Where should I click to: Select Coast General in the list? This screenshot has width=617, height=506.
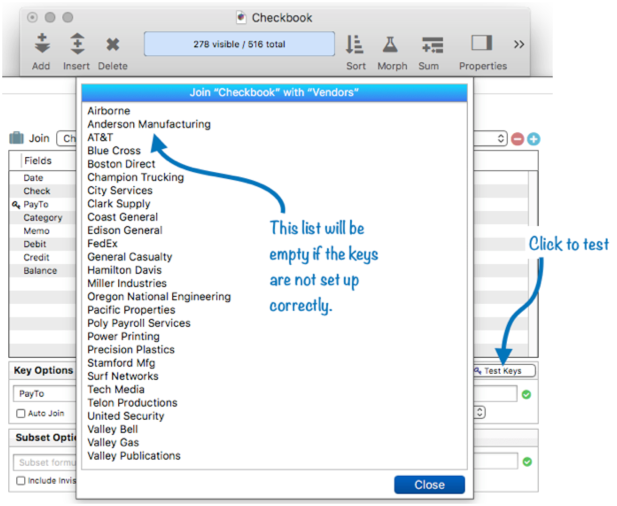click(x=122, y=217)
